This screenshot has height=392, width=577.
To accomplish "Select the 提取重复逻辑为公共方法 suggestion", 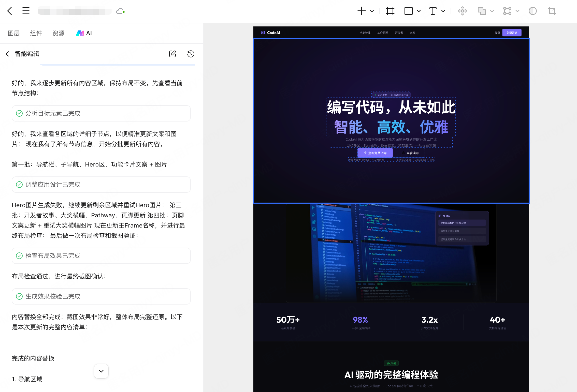I will (x=462, y=239).
